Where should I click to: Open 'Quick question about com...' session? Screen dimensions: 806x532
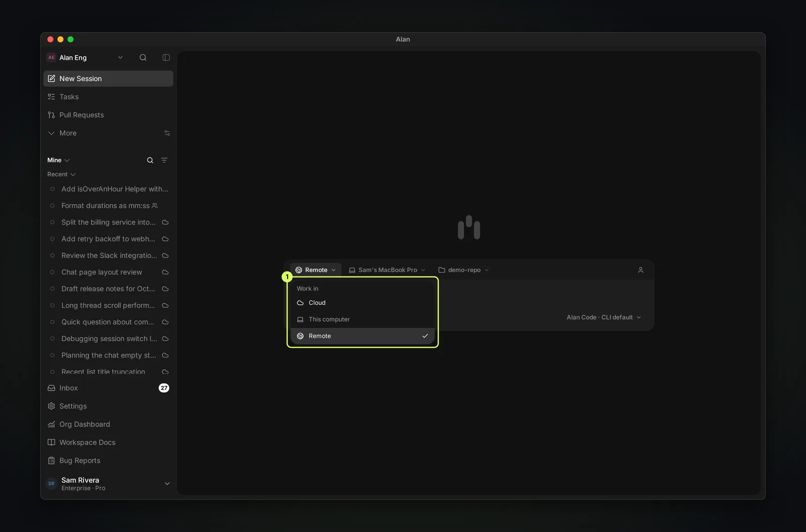(108, 322)
